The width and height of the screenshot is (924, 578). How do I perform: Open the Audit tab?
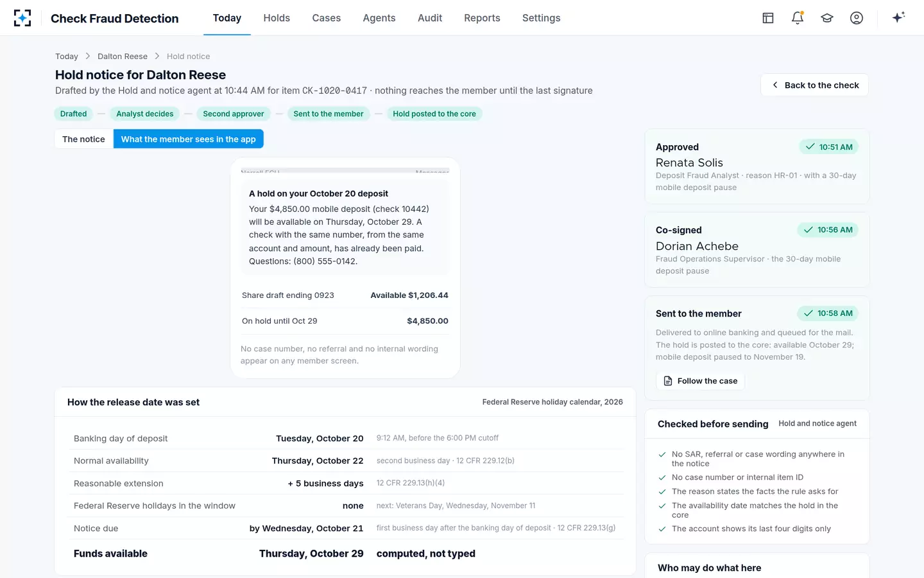click(x=430, y=18)
